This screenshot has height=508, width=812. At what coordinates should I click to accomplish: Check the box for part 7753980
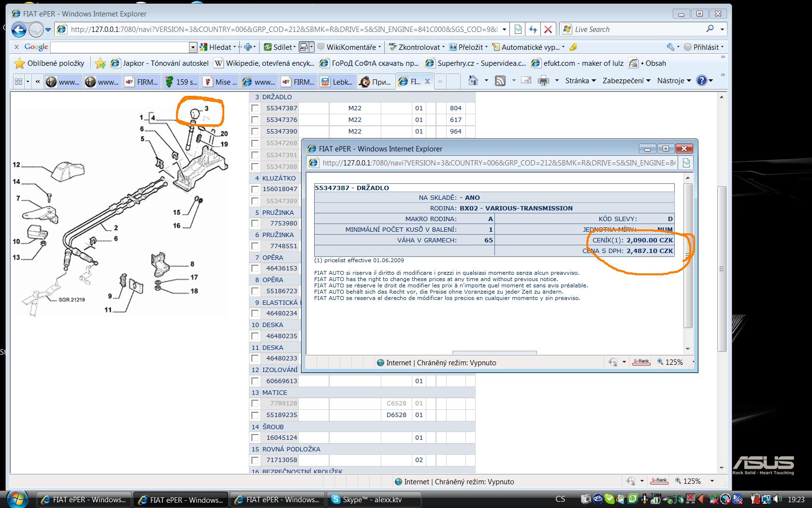pyautogui.click(x=255, y=224)
